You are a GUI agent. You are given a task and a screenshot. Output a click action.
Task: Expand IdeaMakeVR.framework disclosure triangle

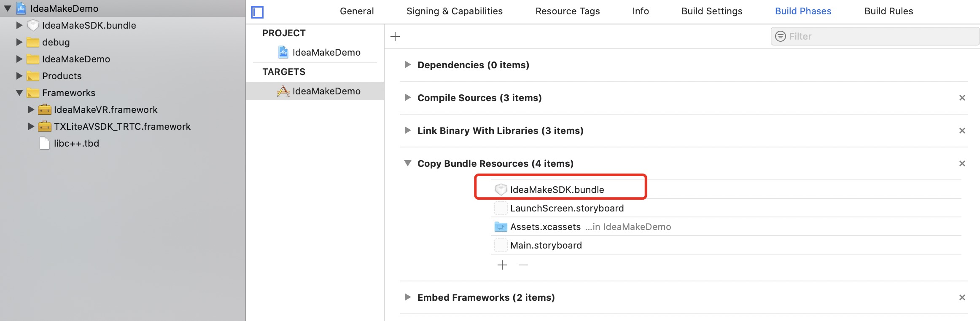pyautogui.click(x=31, y=110)
